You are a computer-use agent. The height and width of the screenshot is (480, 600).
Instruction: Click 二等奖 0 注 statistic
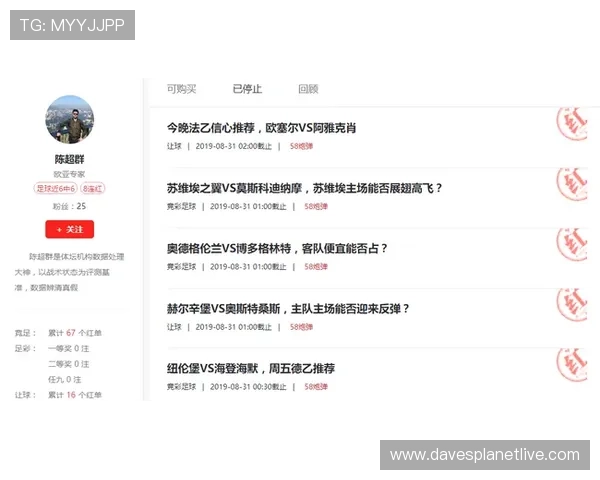click(x=68, y=364)
